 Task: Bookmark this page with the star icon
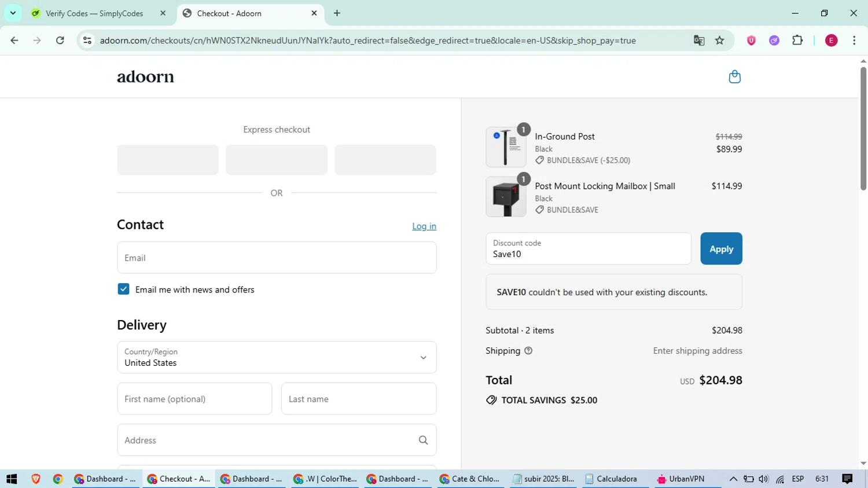pyautogui.click(x=720, y=41)
